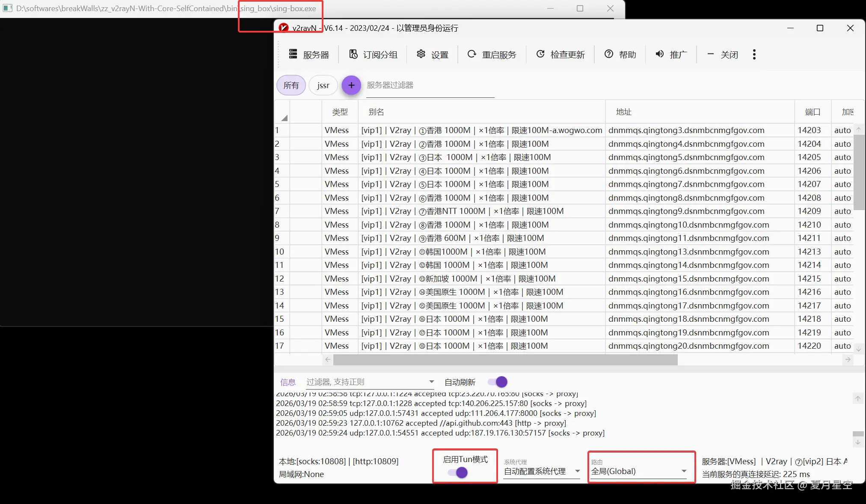
Task: Expand the log filter dropdown arrow
Action: click(x=431, y=382)
